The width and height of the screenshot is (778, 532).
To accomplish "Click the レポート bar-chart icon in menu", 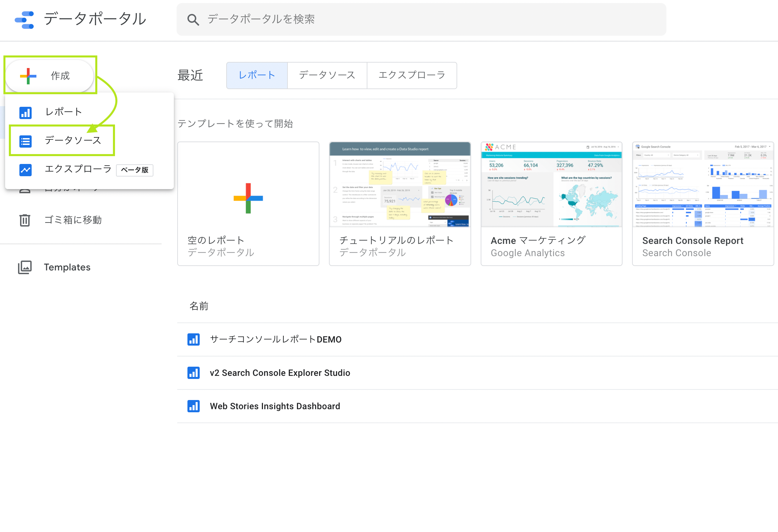I will (25, 112).
